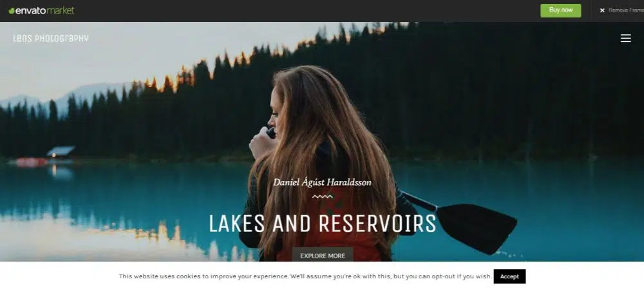The height and width of the screenshot is (288, 644).
Task: Click the Lens Photography site logo
Action: 51,38
